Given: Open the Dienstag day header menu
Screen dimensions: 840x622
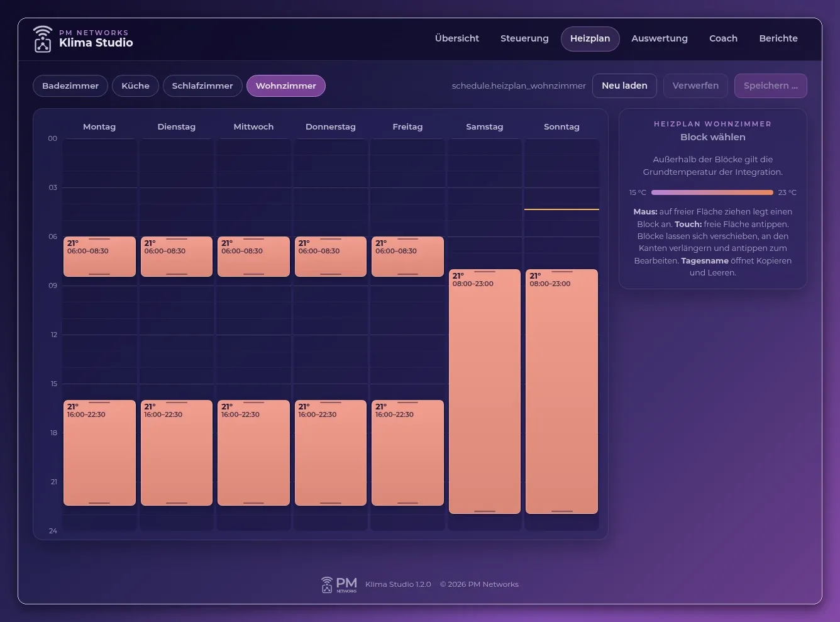Looking at the screenshot, I should [177, 126].
